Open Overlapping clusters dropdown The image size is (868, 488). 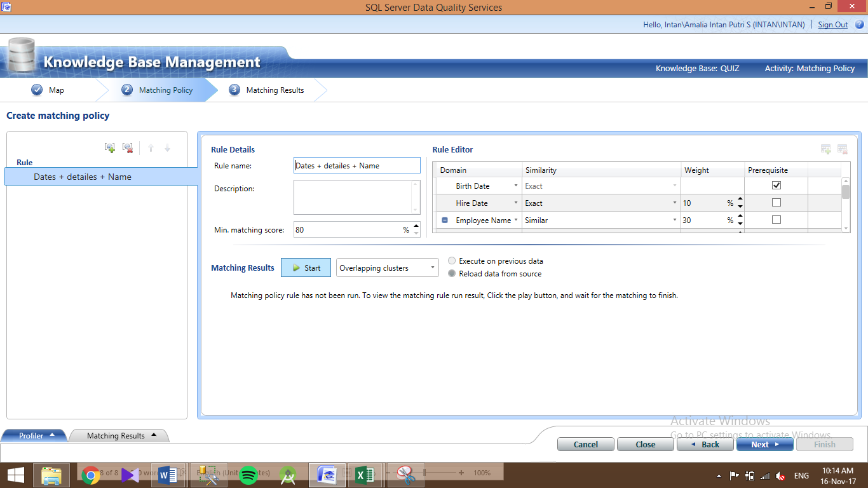coord(387,268)
